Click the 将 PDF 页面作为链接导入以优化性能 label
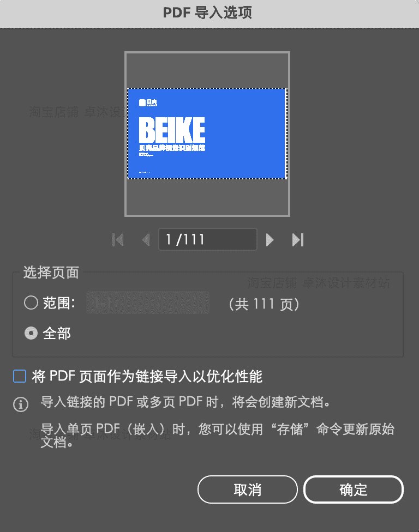This screenshot has width=419, height=532. [x=147, y=377]
